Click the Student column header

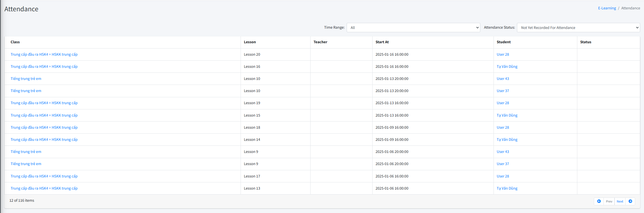click(x=503, y=42)
